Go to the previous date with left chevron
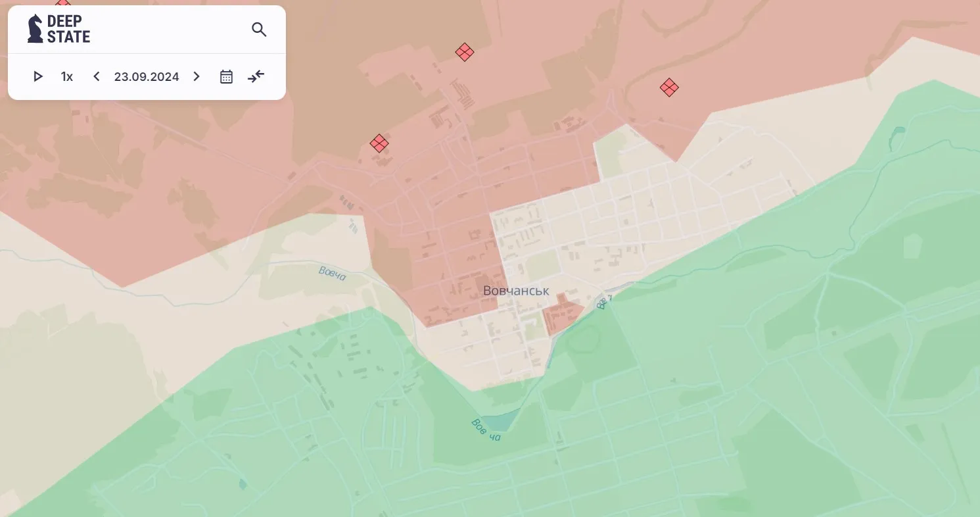The height and width of the screenshot is (517, 980). coord(97,76)
